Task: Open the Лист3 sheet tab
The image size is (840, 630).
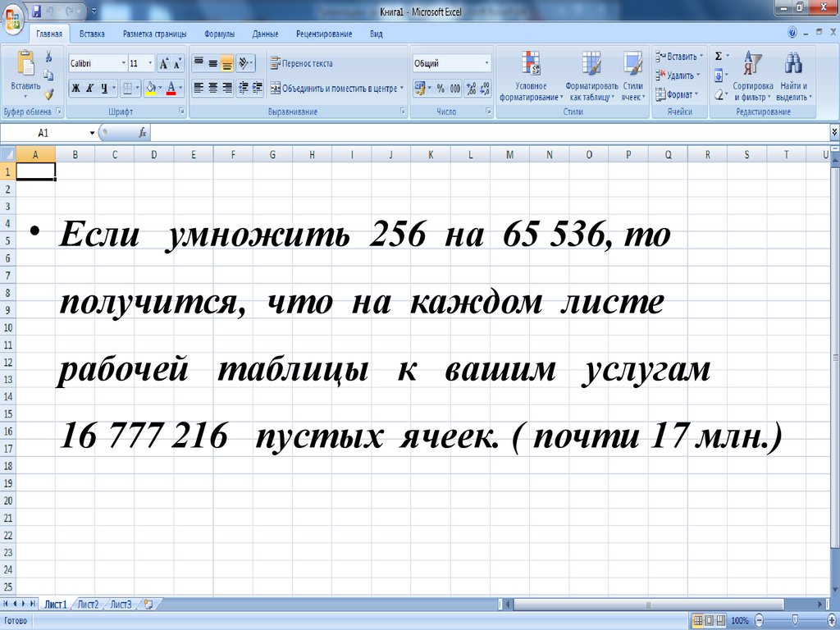Action: 121,605
